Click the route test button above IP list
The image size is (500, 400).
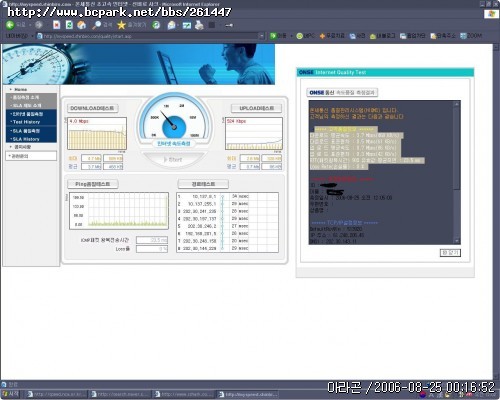(x=203, y=184)
